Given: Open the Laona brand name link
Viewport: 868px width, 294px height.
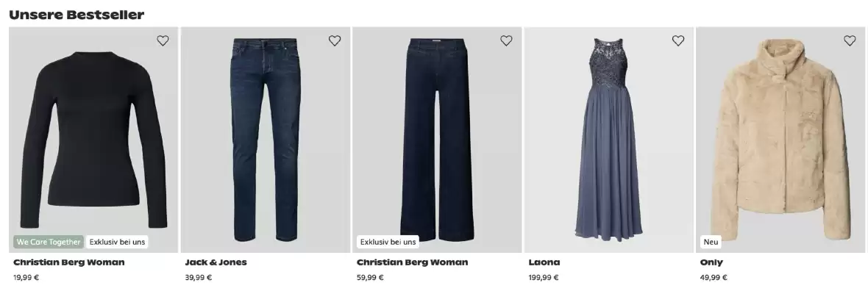Looking at the screenshot, I should [x=544, y=262].
